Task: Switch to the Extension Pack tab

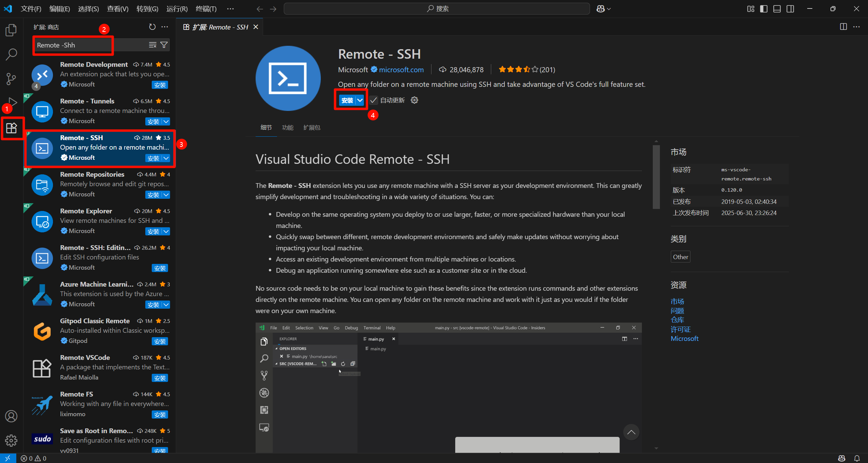Action: click(312, 128)
